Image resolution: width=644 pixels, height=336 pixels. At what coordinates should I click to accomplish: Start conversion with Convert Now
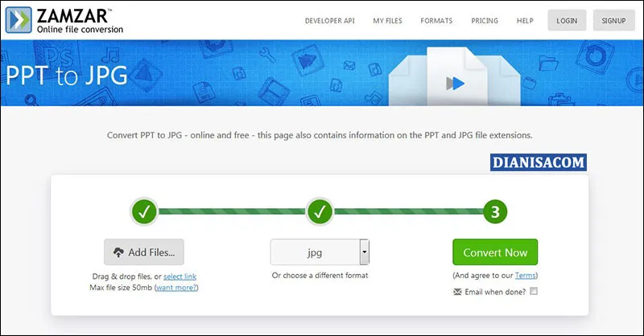tap(494, 252)
